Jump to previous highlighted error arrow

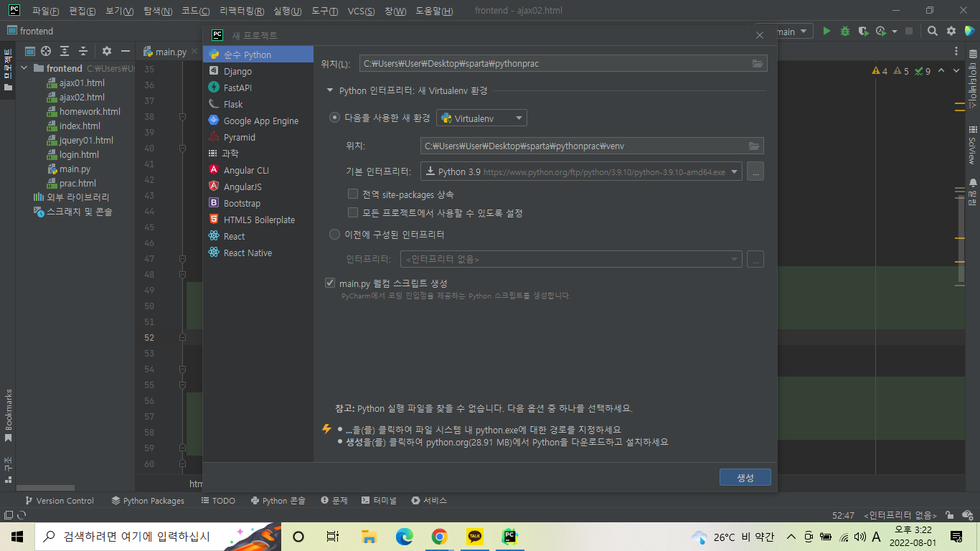tap(941, 71)
